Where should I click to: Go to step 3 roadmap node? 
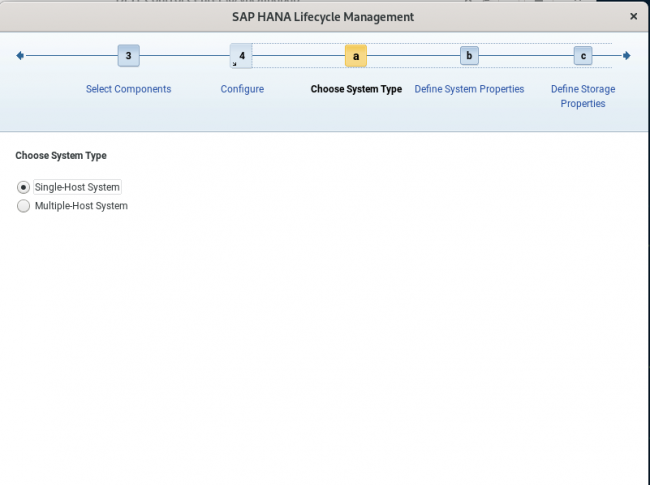click(x=129, y=56)
